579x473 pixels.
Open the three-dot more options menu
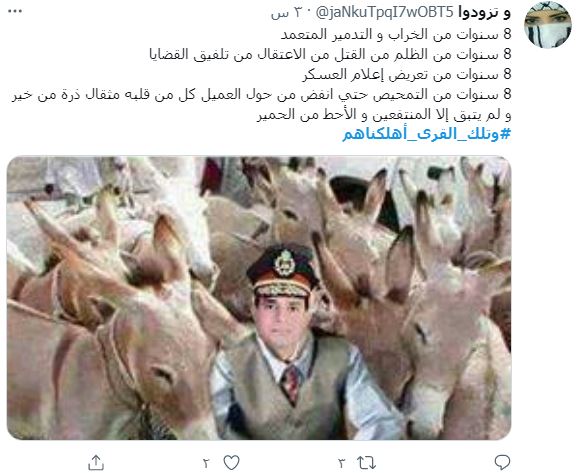tap(15, 11)
